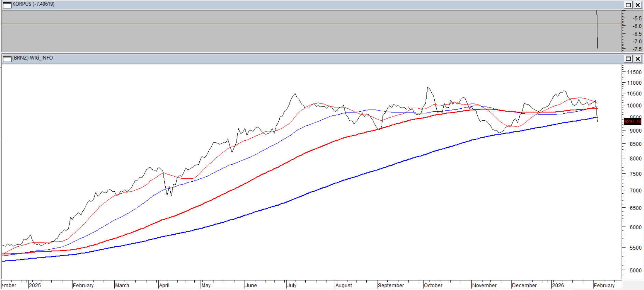Click the September label on the date axis

click(391, 286)
